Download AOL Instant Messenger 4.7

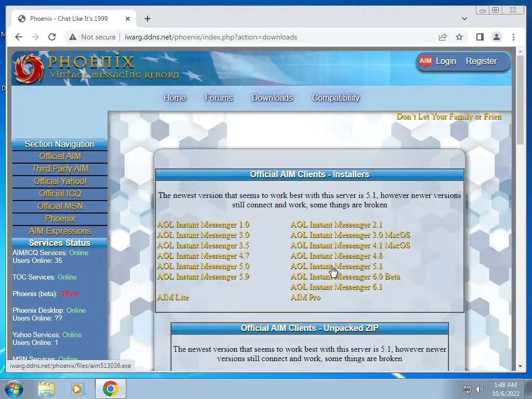click(x=203, y=256)
